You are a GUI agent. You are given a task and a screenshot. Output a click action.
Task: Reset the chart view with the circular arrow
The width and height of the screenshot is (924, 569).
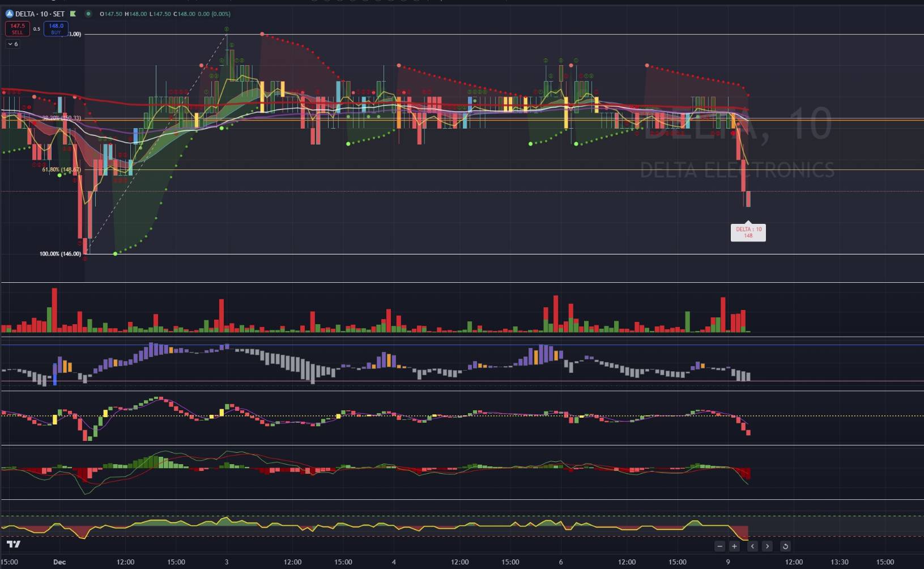pyautogui.click(x=785, y=546)
